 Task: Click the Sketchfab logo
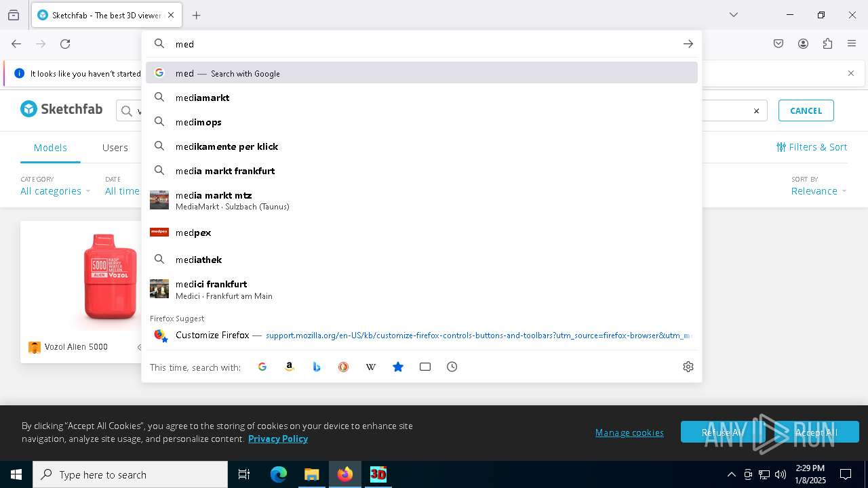coord(61,109)
